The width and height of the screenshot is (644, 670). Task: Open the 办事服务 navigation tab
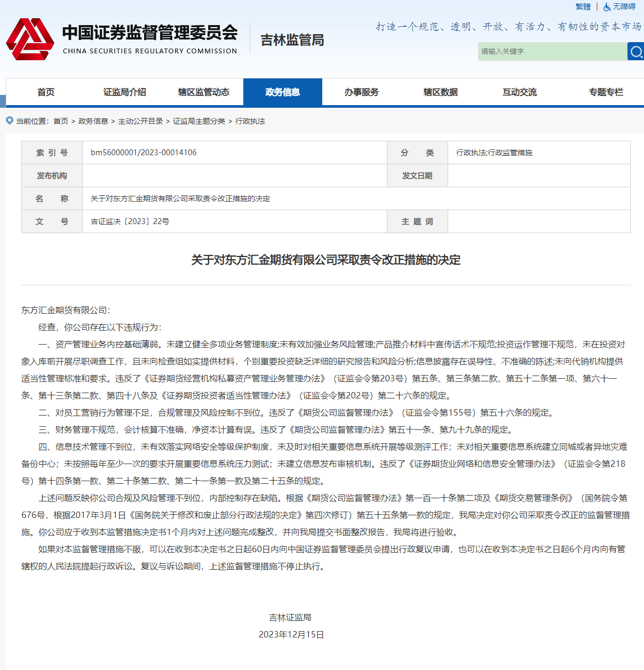click(x=362, y=92)
